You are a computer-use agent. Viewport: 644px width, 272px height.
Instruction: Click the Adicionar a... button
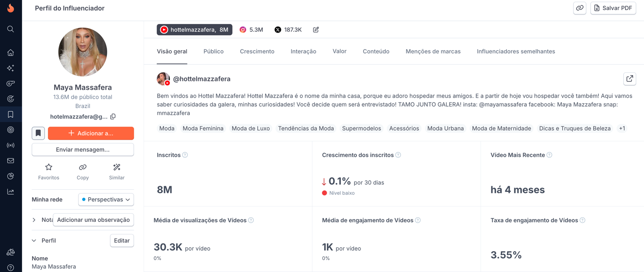pyautogui.click(x=91, y=133)
